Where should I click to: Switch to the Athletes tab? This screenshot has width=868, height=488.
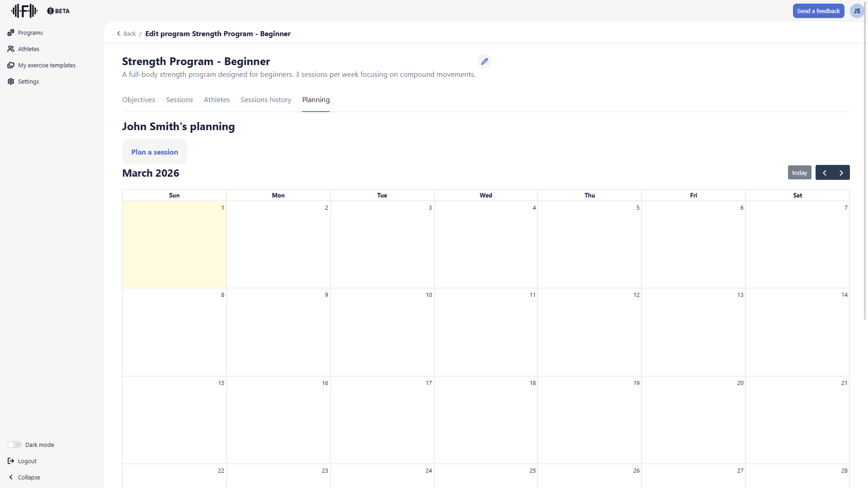(217, 99)
